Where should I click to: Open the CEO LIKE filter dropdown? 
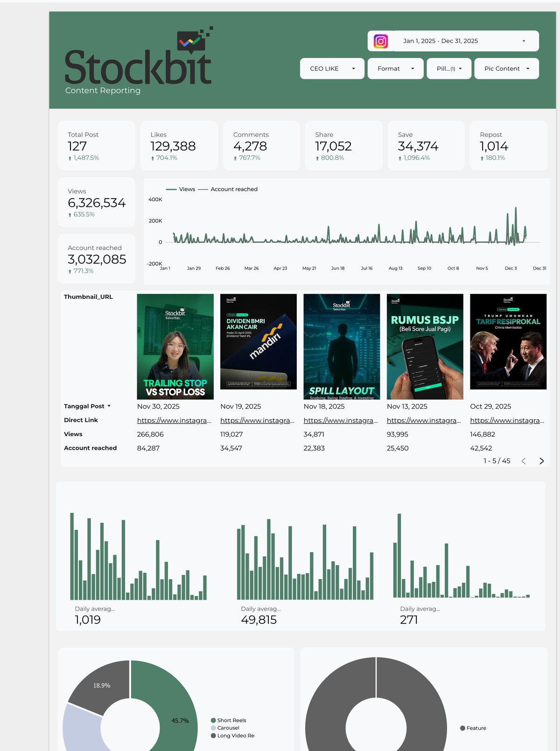(x=332, y=69)
